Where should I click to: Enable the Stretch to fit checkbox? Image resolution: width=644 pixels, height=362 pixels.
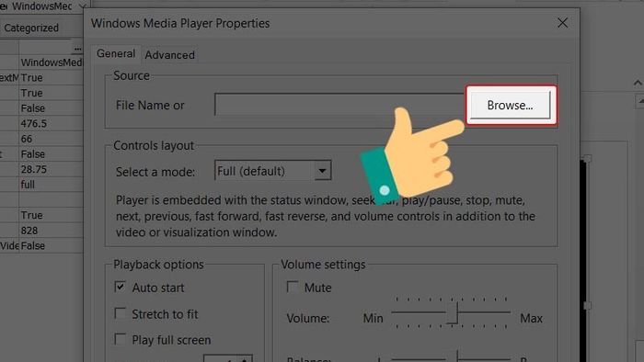click(120, 313)
